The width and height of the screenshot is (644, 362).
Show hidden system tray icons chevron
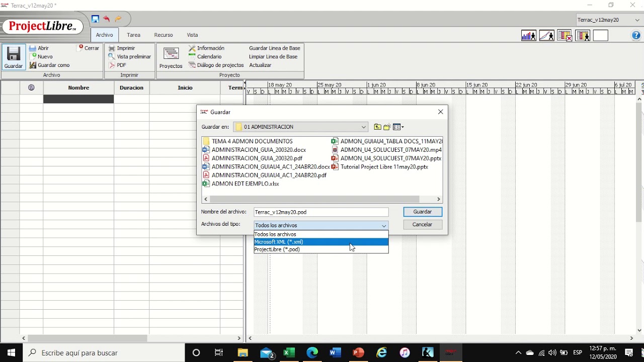tap(518, 353)
